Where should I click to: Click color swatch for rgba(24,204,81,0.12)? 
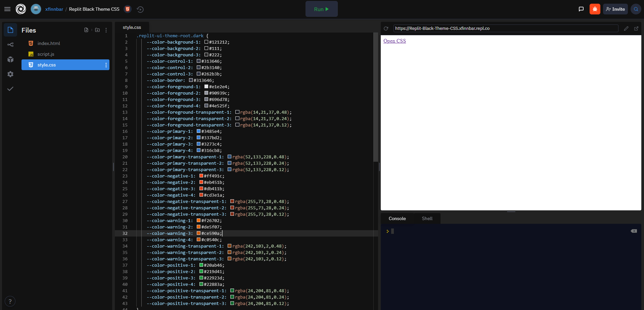pyautogui.click(x=232, y=303)
